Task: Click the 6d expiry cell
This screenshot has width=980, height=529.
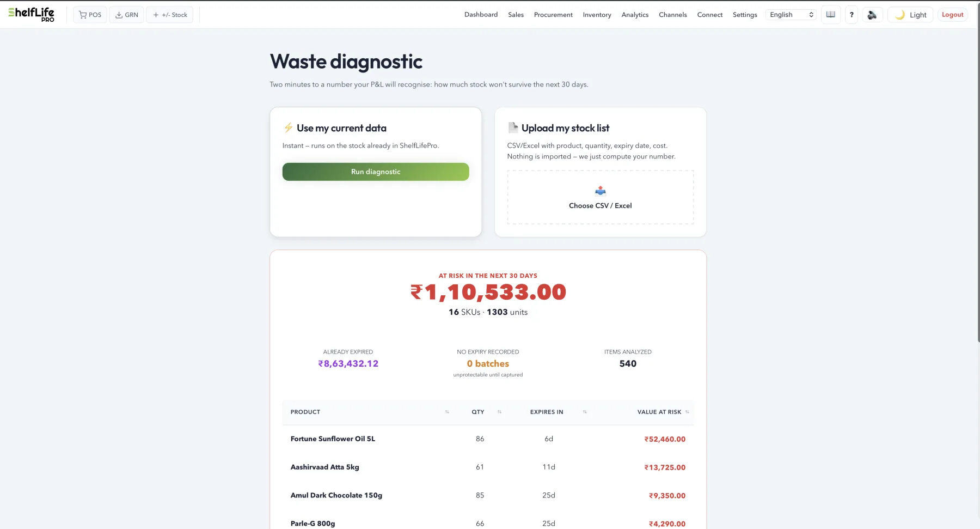Action: pyautogui.click(x=549, y=439)
